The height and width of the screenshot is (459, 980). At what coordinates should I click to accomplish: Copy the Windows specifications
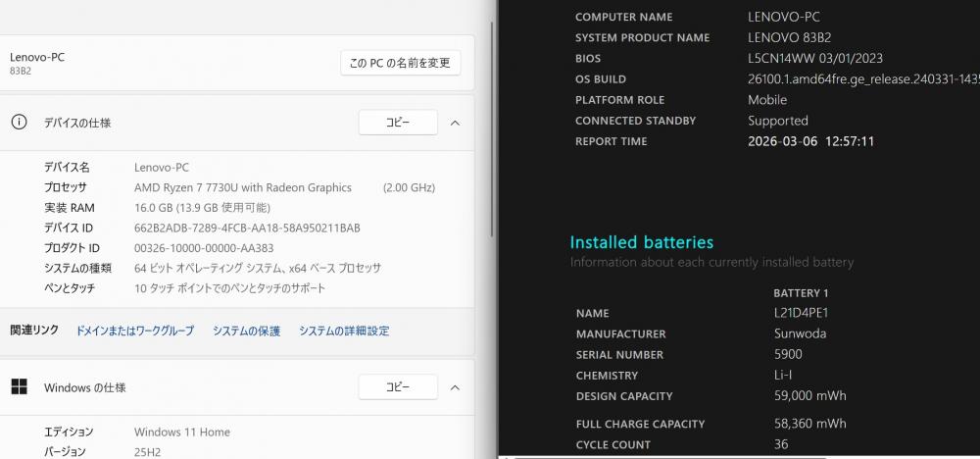tap(398, 387)
